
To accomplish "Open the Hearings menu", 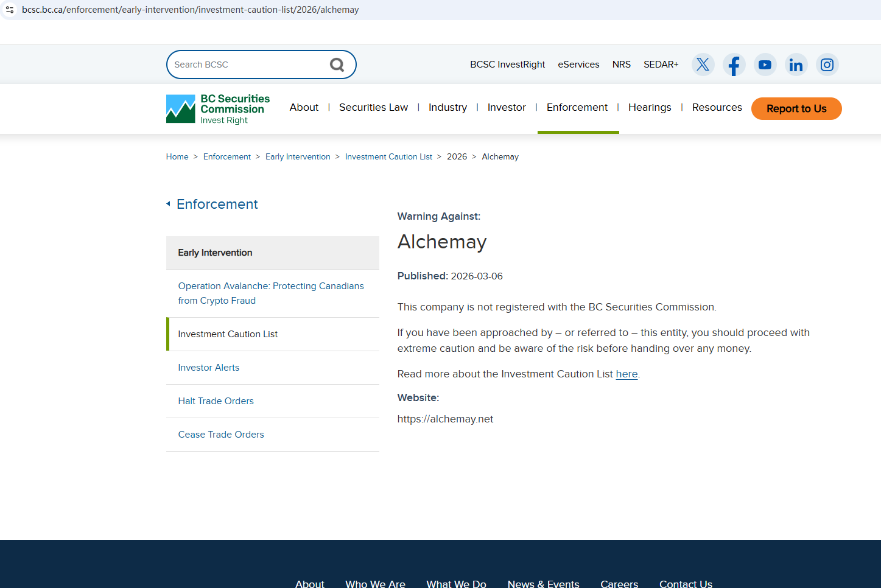I will [650, 108].
